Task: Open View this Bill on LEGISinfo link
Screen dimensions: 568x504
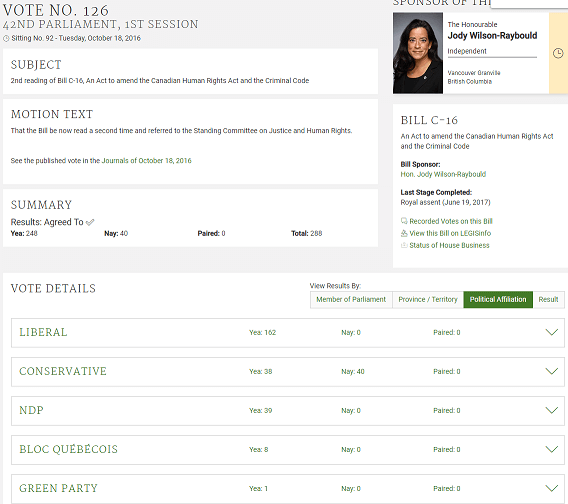Action: (450, 233)
